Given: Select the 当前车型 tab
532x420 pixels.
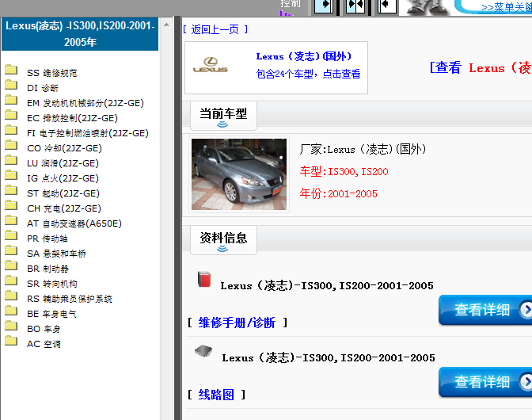Looking at the screenshot, I should pos(223,116).
